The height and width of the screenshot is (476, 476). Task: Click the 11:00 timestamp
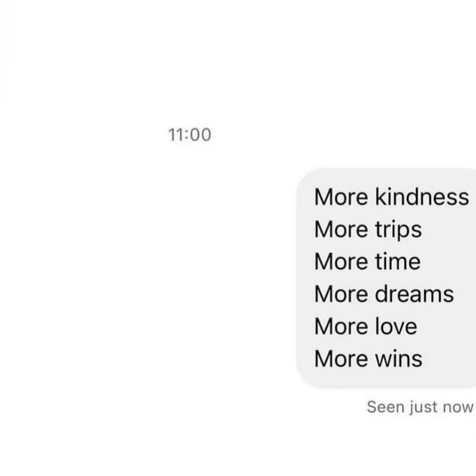coord(190,135)
